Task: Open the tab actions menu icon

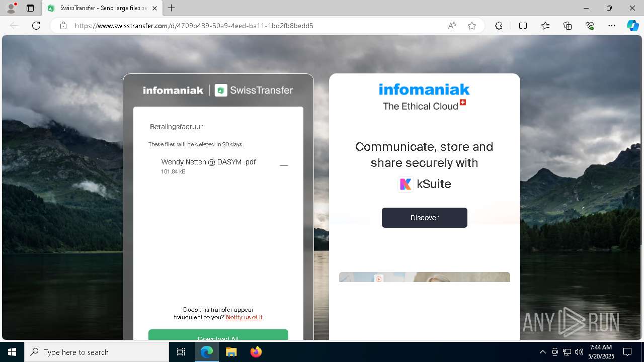Action: point(30,8)
